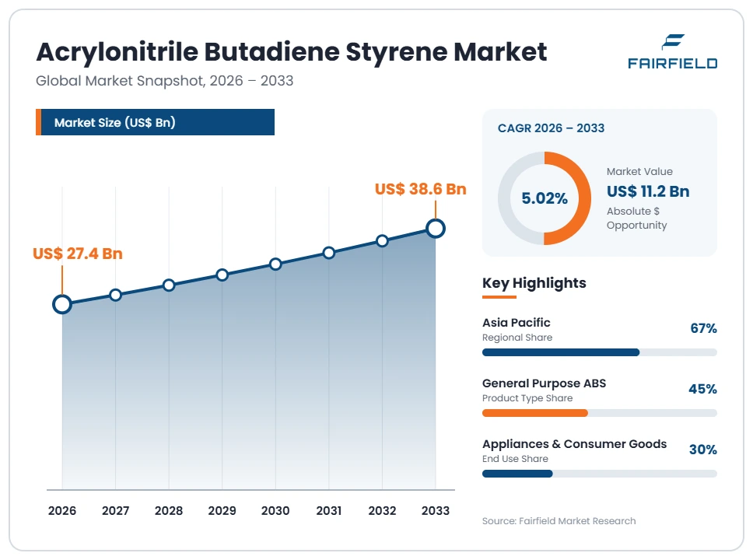Click the 2031 axis label
Screen dimensions: 753x560
328,510
